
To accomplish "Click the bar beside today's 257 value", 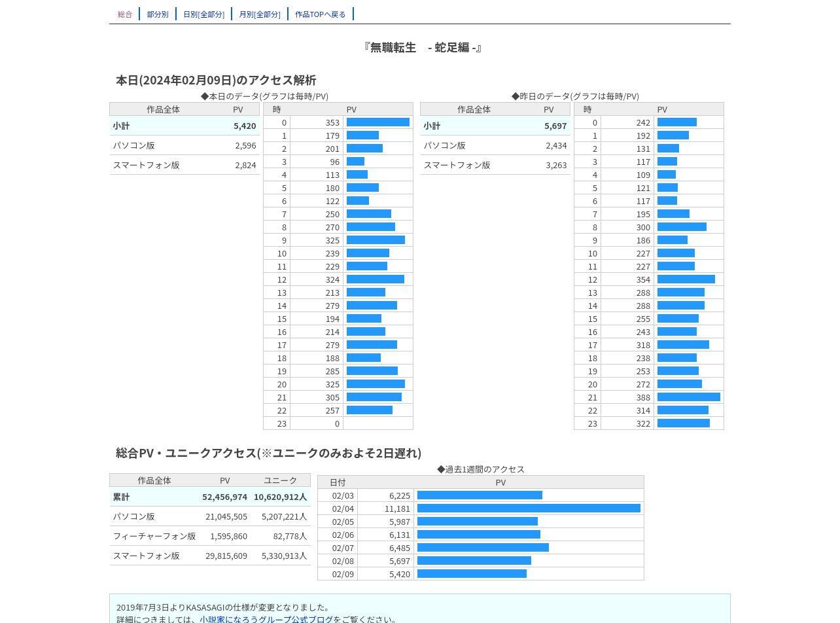I will 370,410.
